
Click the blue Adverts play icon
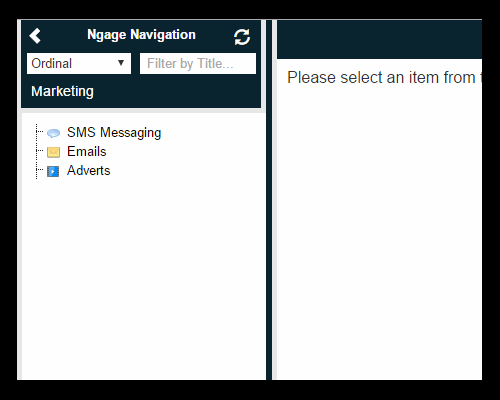coord(53,171)
